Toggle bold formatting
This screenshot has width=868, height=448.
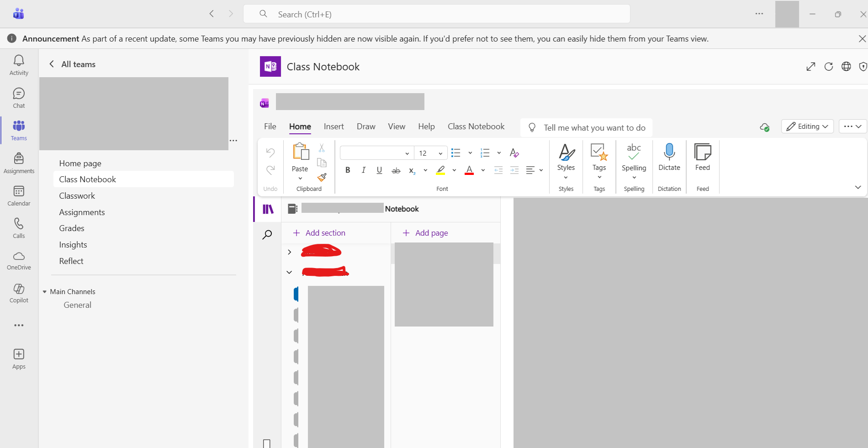coord(348,170)
